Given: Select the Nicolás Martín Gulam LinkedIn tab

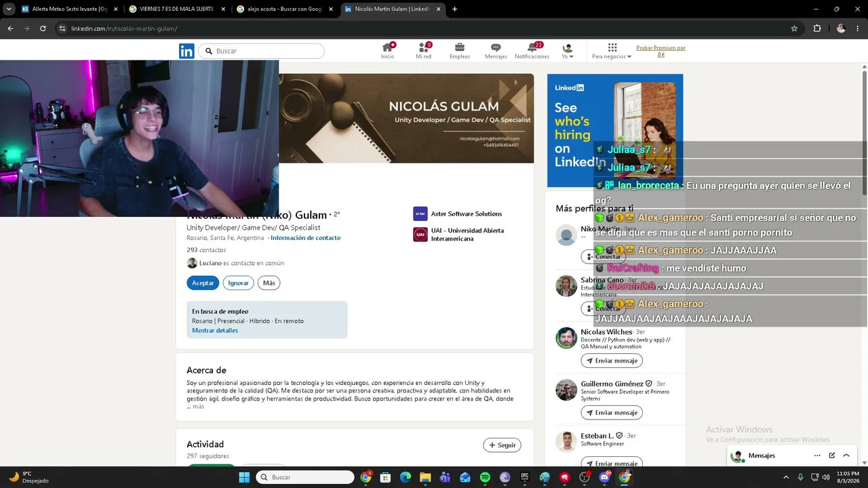Looking at the screenshot, I should tap(391, 9).
